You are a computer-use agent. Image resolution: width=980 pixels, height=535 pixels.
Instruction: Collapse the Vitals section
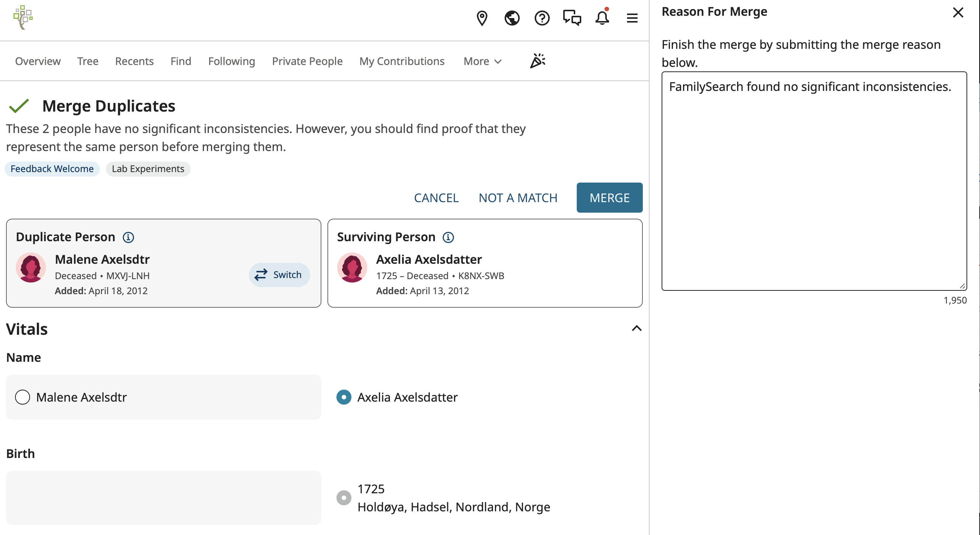coord(636,328)
